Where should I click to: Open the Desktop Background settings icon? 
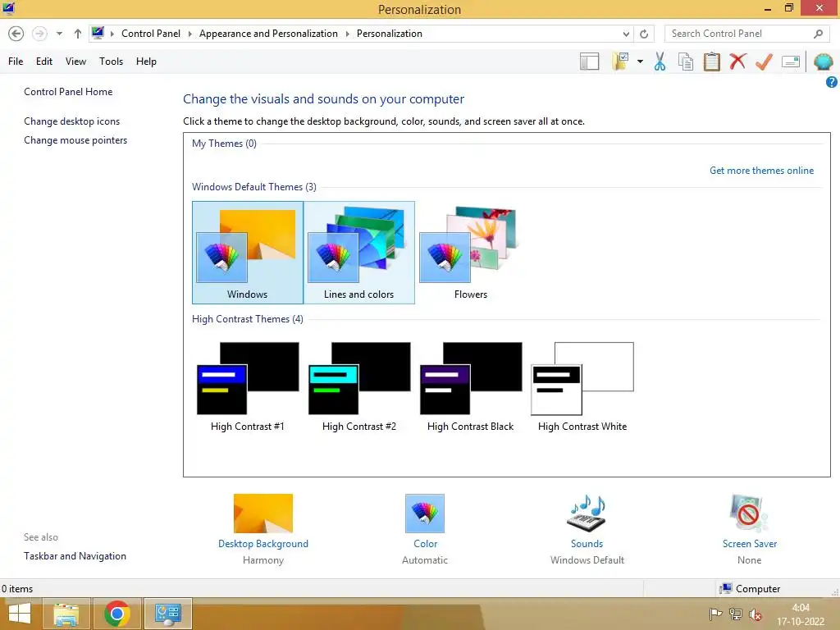tap(263, 514)
